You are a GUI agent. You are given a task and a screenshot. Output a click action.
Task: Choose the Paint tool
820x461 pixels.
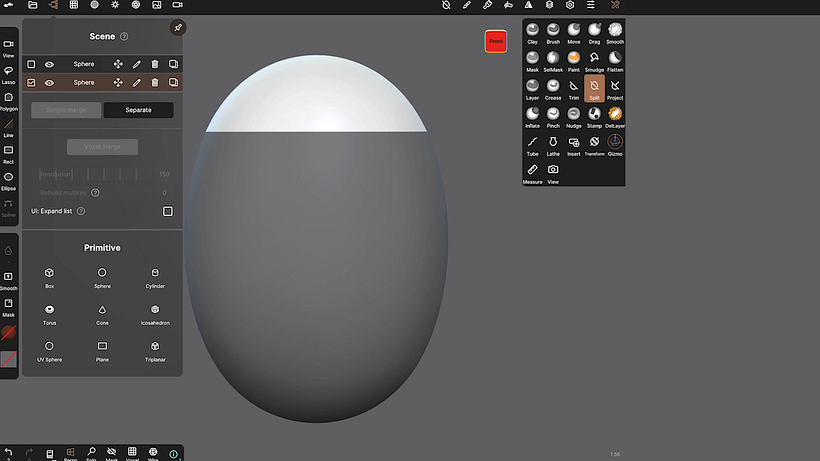pos(574,62)
